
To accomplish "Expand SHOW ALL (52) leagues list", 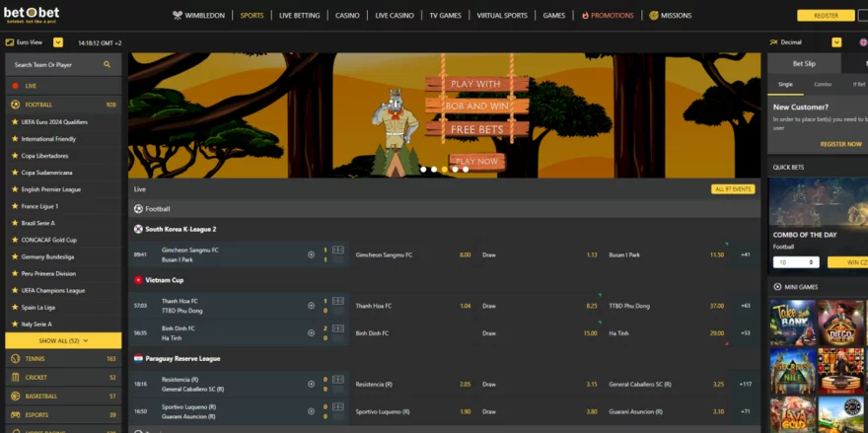I will pos(63,340).
